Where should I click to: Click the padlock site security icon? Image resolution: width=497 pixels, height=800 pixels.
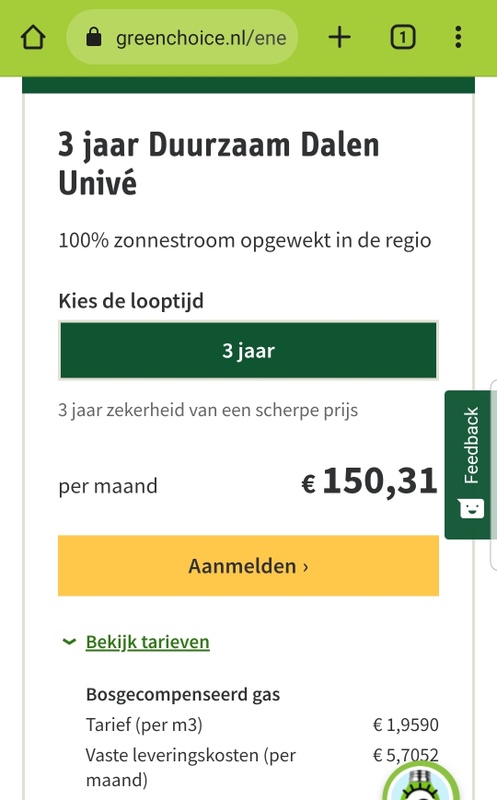click(x=93, y=37)
